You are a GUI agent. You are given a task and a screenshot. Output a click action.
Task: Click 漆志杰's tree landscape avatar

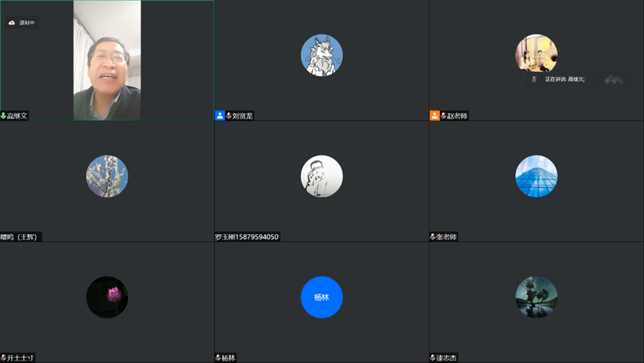coord(536,297)
